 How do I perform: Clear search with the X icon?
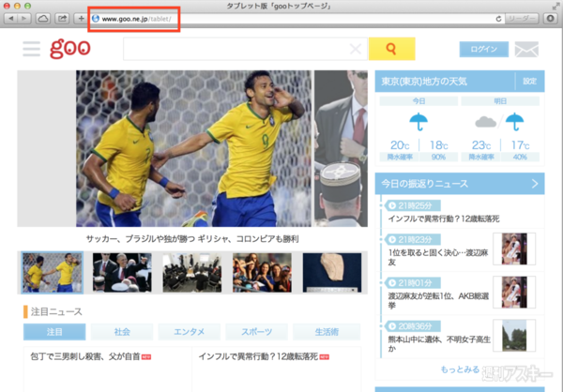tap(356, 49)
